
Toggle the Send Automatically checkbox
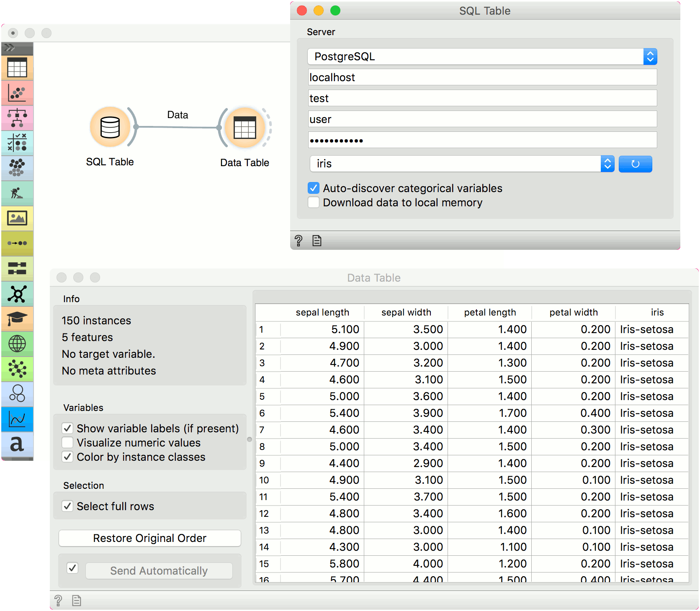tap(72, 568)
